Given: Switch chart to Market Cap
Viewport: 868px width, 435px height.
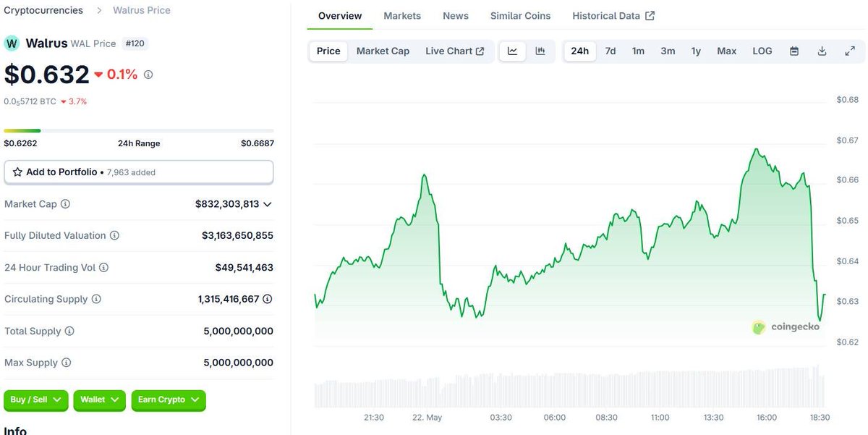Looking at the screenshot, I should pos(383,51).
